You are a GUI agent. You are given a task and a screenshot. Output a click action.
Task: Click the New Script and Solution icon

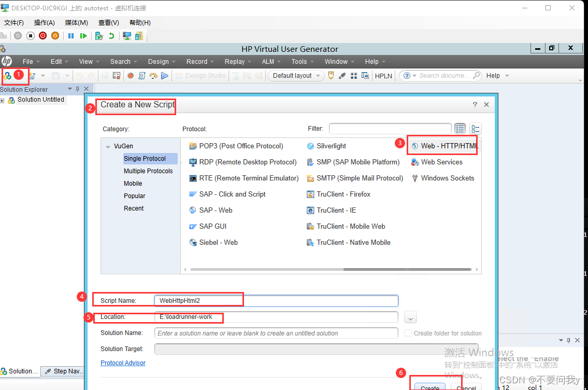click(7, 76)
